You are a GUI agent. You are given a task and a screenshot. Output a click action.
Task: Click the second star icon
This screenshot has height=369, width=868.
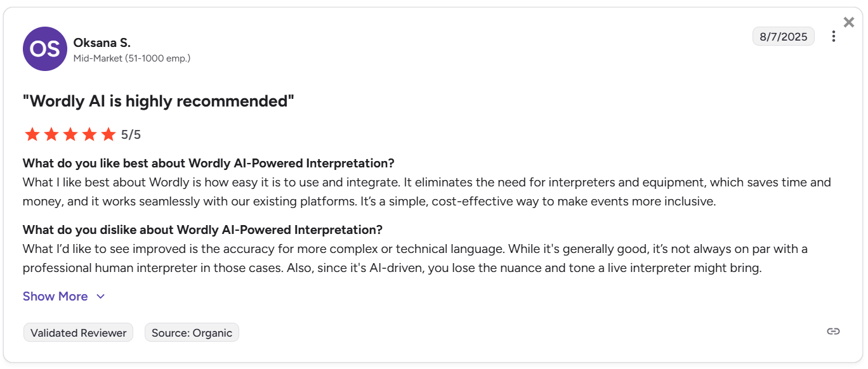(x=51, y=134)
